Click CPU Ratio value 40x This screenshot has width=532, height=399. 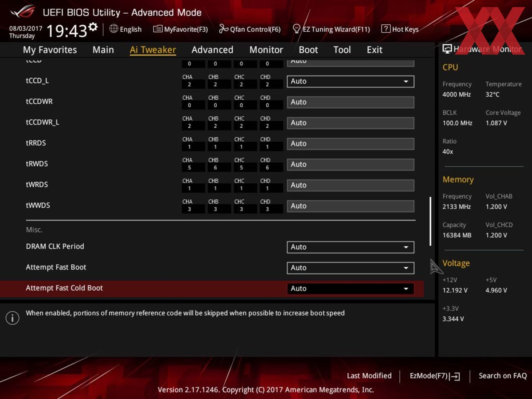(x=448, y=151)
